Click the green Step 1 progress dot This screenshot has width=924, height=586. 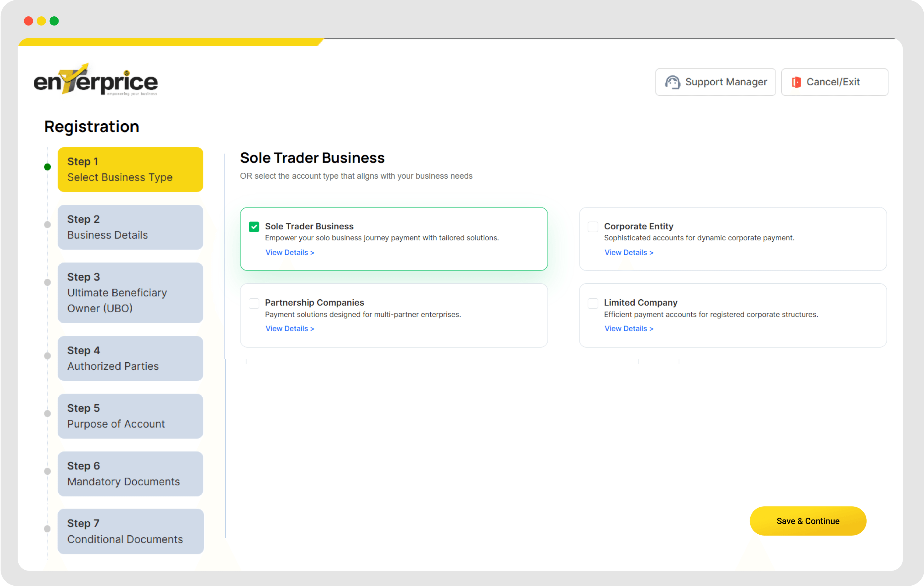tap(48, 167)
